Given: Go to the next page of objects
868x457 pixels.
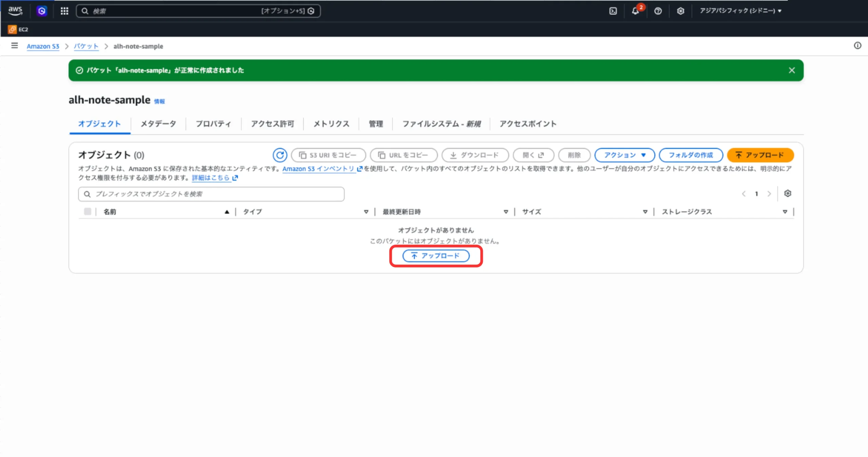Looking at the screenshot, I should pyautogui.click(x=769, y=194).
